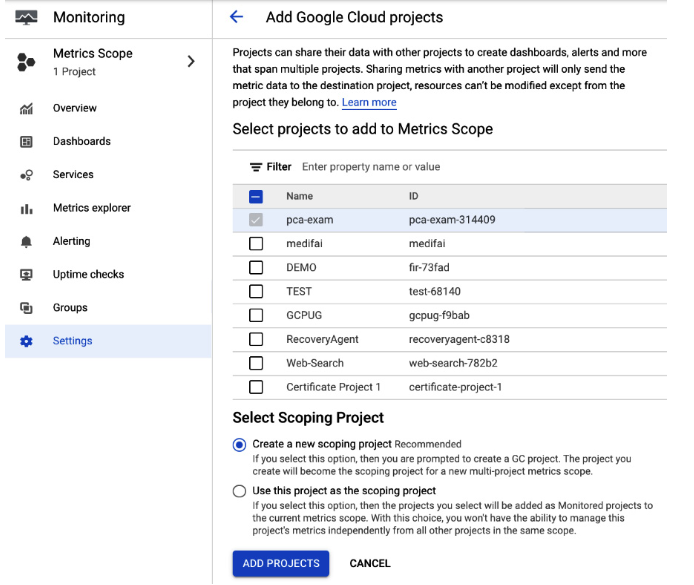Click the Groups stacked-squares icon
This screenshot has height=585, width=694.
pyautogui.click(x=26, y=308)
